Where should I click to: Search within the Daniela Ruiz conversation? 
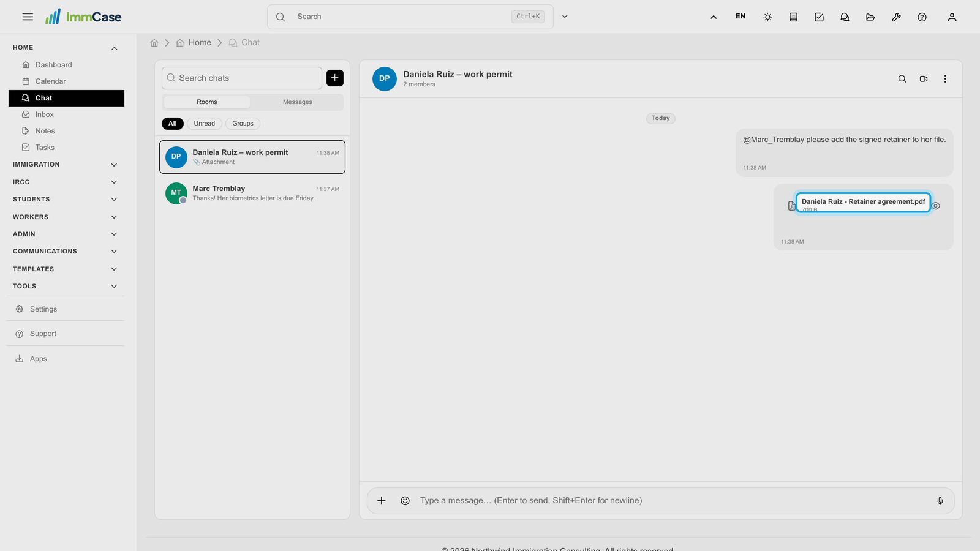(x=902, y=79)
